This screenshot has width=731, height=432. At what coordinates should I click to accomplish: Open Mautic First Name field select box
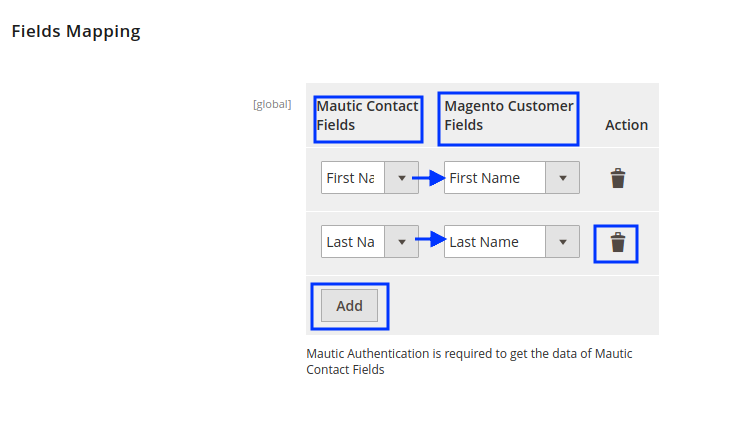[x=353, y=178]
